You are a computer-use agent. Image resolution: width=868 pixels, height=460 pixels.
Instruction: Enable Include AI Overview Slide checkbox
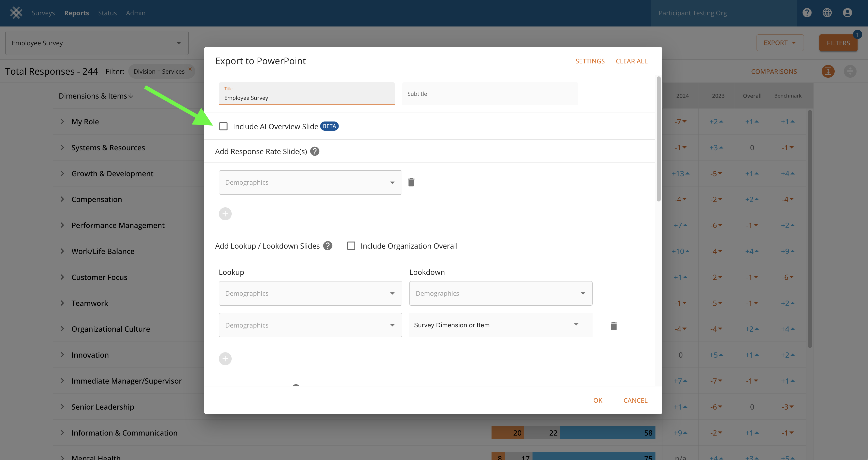point(223,127)
